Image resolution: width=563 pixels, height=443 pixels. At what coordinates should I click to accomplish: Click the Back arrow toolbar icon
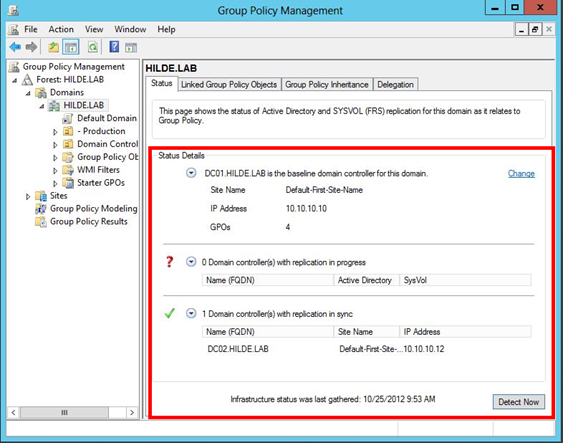[15, 47]
